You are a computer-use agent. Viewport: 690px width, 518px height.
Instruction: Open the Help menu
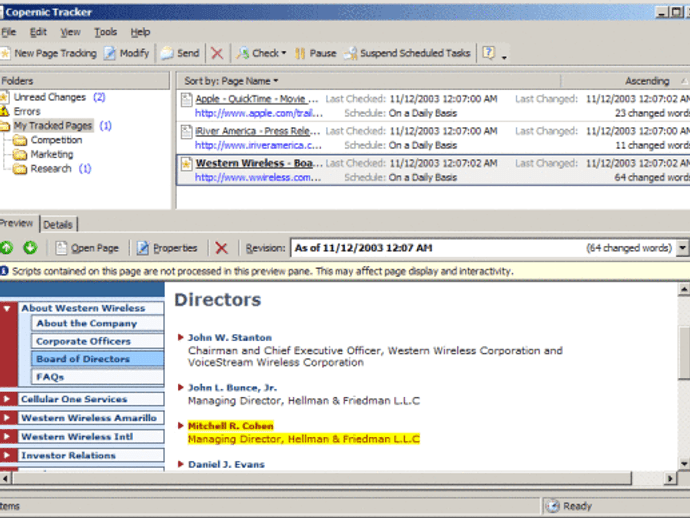140,32
